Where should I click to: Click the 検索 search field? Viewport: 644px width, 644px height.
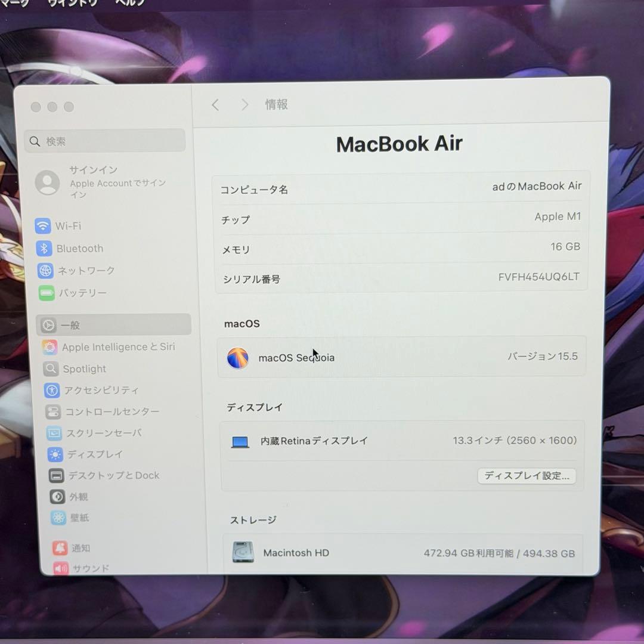coord(104,141)
